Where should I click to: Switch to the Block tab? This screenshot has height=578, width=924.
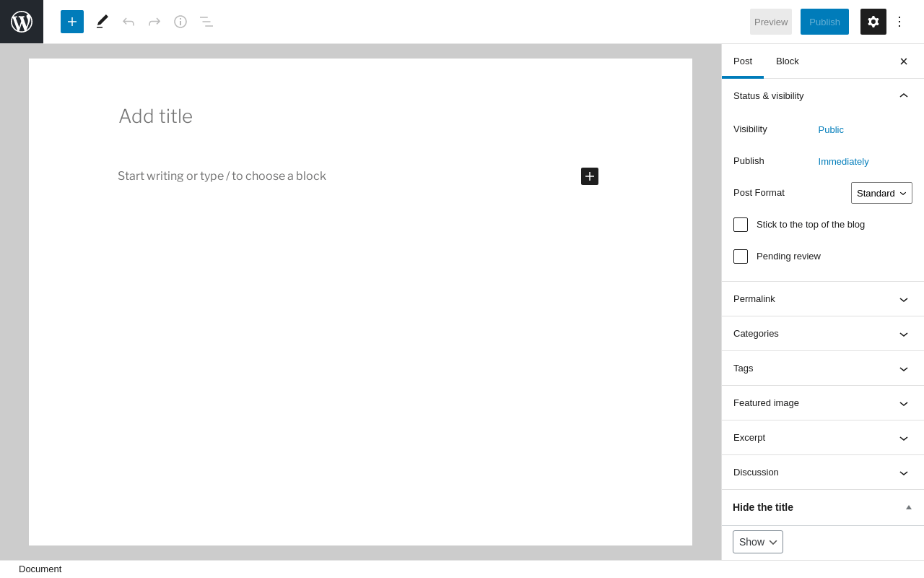click(788, 61)
